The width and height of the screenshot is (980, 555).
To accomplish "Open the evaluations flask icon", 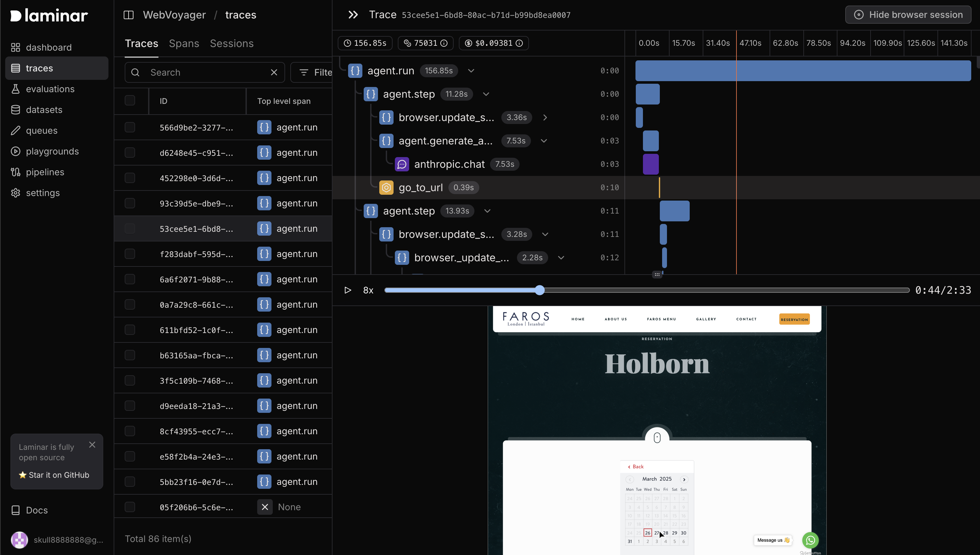I will [15, 89].
